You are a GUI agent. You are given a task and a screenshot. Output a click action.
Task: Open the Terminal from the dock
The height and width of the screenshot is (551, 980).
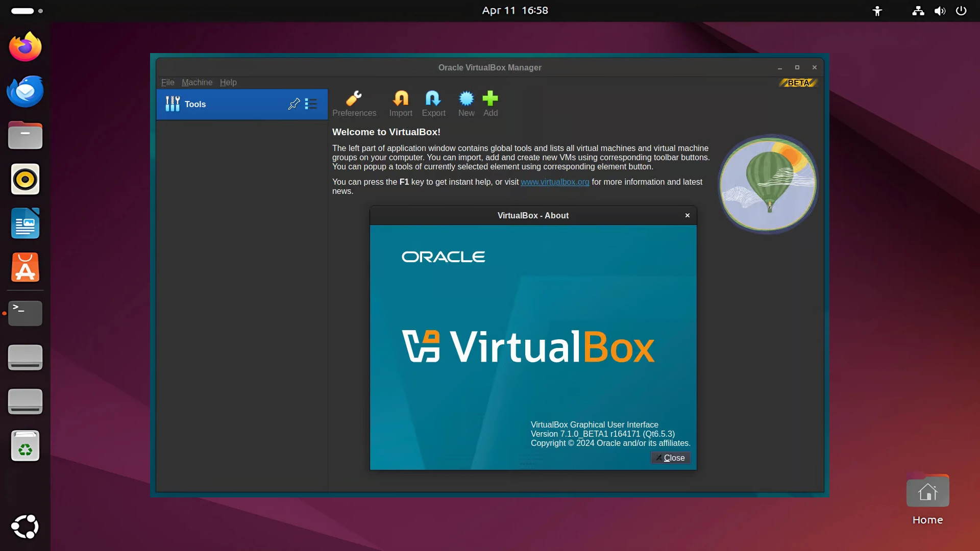click(x=25, y=313)
